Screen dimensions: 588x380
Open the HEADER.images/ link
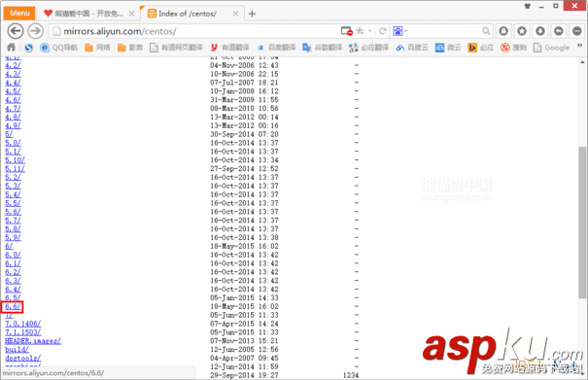[33, 341]
